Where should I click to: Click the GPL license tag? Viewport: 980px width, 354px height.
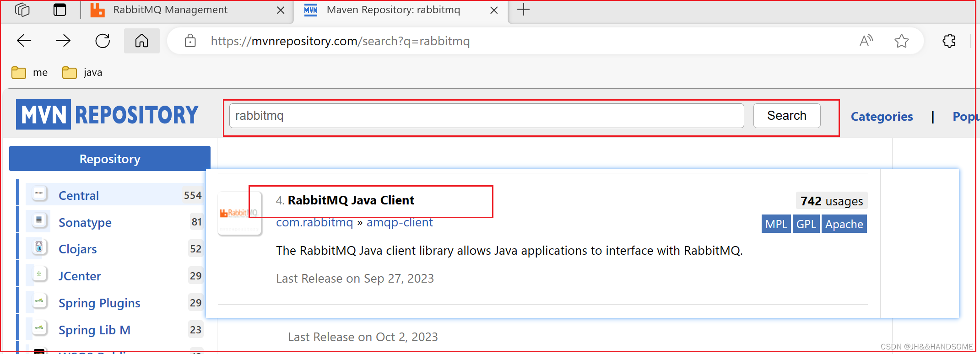pyautogui.click(x=806, y=224)
